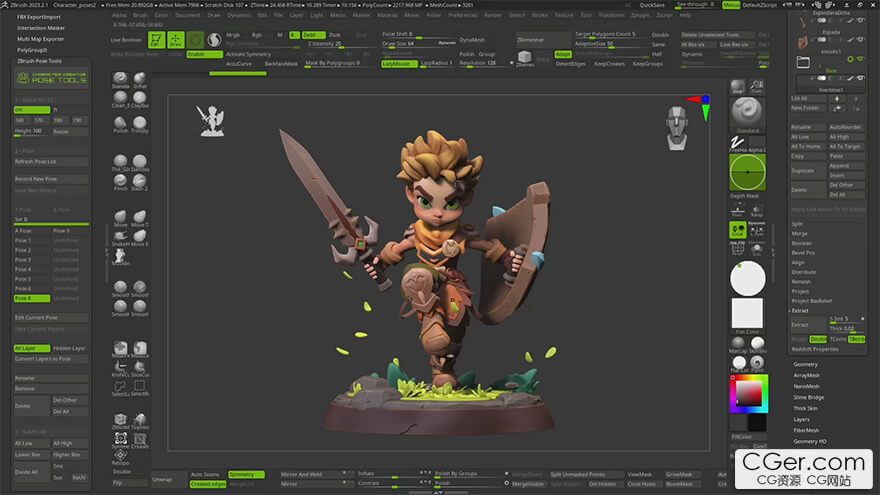
Task: Open the ZRemesher cube icon
Action: [524, 57]
